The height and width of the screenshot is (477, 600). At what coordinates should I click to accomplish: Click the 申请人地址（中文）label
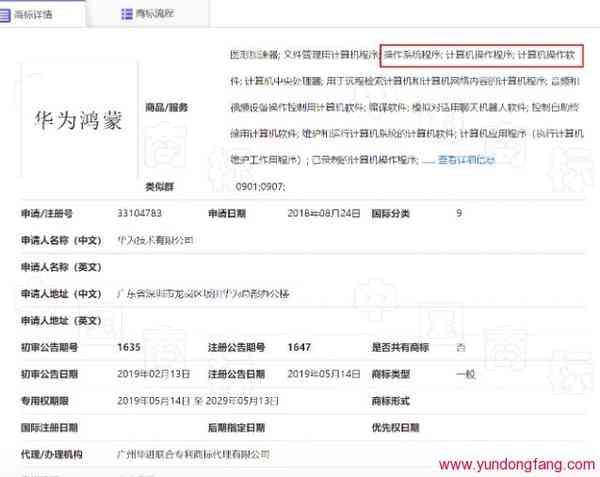61,294
